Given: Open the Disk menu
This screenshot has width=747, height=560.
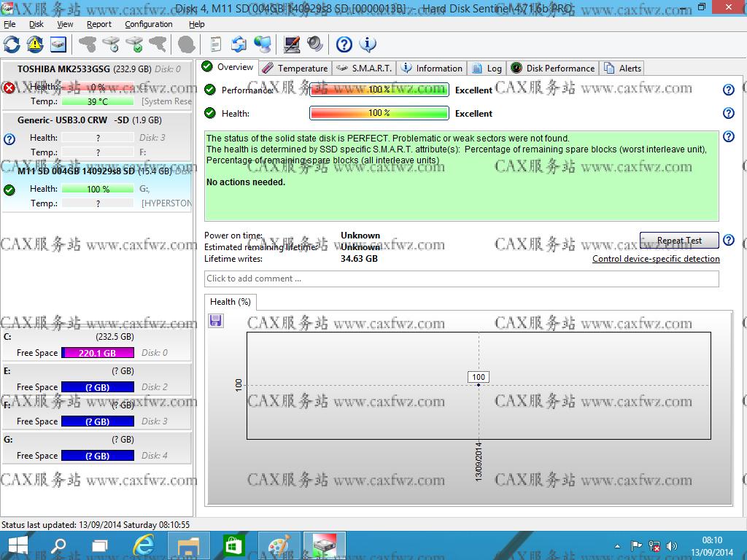Looking at the screenshot, I should [x=36, y=24].
